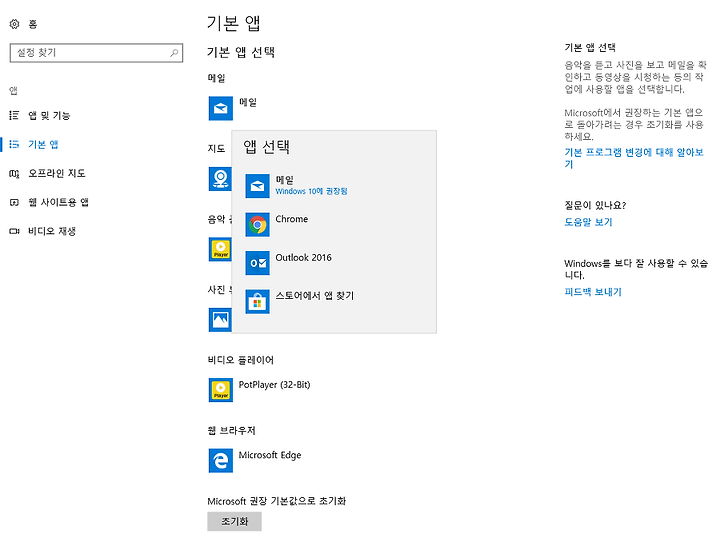Click 메일 default app label
The image size is (720, 542).
(248, 102)
